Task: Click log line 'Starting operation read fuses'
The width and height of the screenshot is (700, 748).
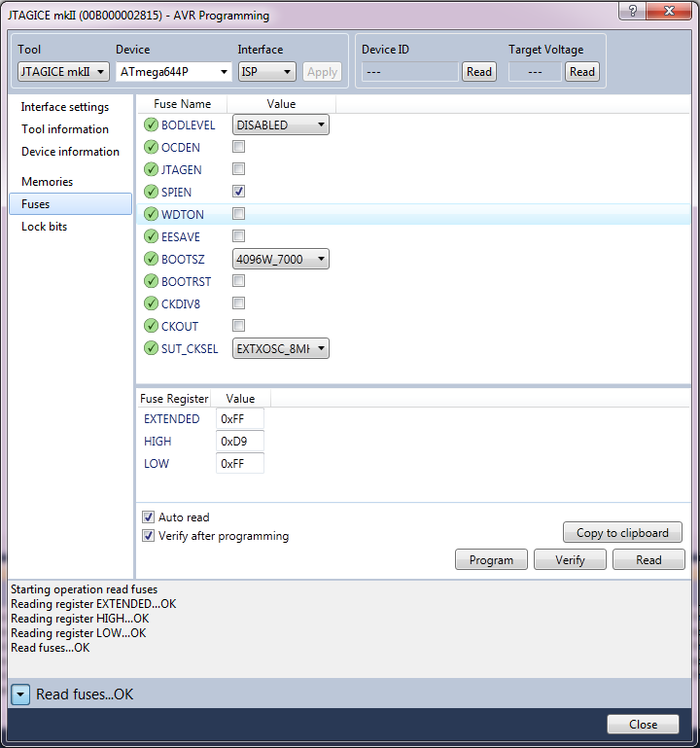Action: pyautogui.click(x=84, y=589)
